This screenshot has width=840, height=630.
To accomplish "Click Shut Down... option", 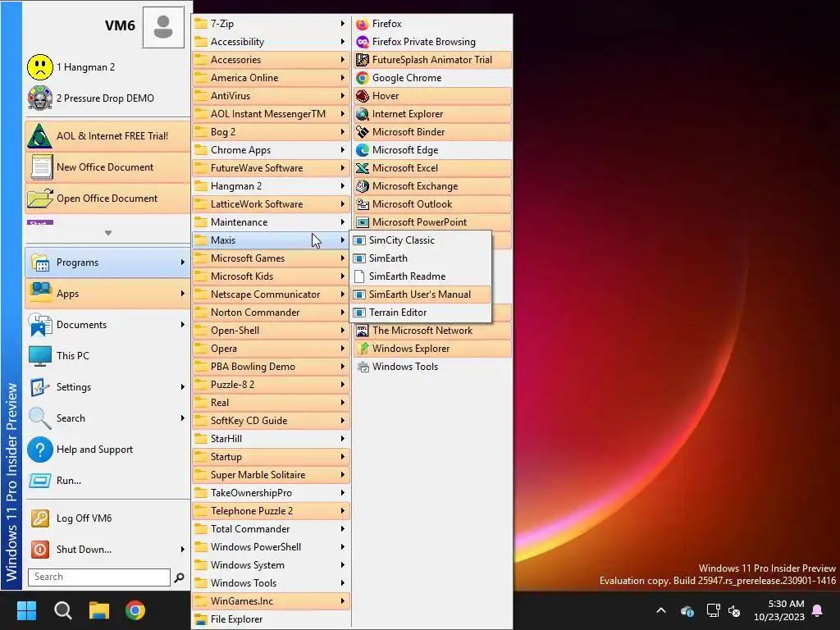I will pos(107,550).
